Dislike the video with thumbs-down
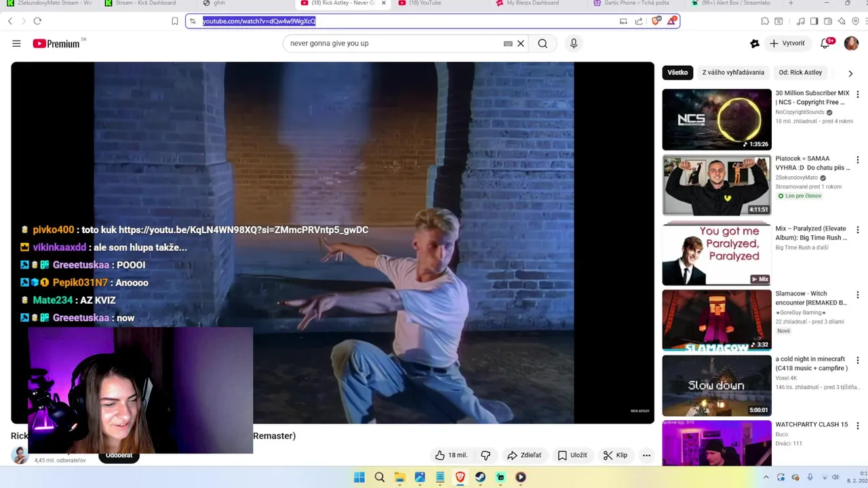 (486, 455)
